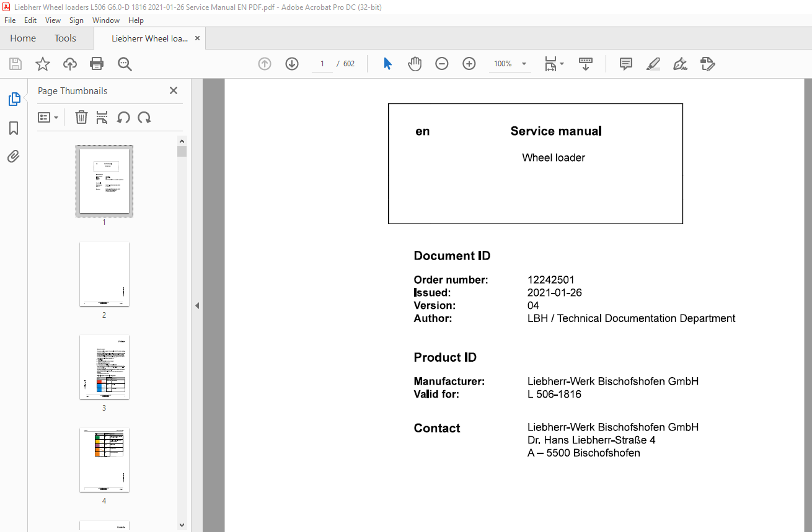Open Page Thumbnails sidebar icon
Image resolution: width=812 pixels, height=532 pixels.
point(14,99)
